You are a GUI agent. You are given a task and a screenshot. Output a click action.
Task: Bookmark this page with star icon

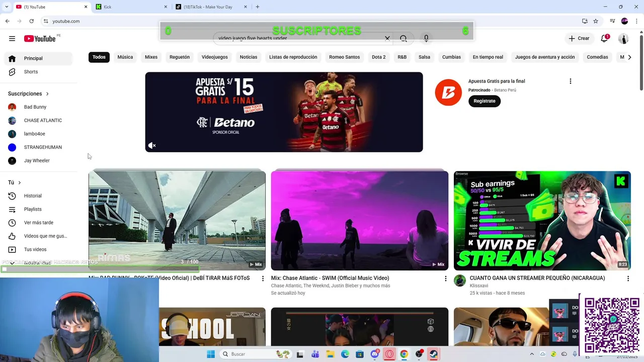(596, 21)
